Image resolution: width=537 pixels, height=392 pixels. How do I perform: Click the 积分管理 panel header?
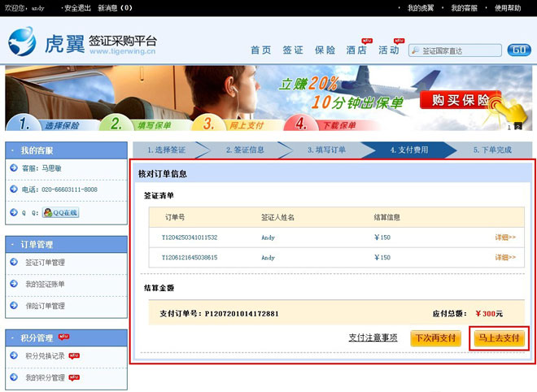67,338
